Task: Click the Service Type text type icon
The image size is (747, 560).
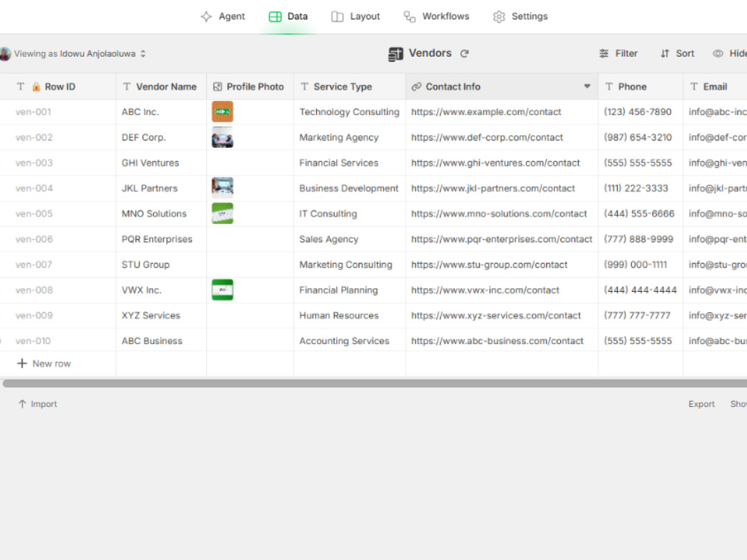Action: 305,87
